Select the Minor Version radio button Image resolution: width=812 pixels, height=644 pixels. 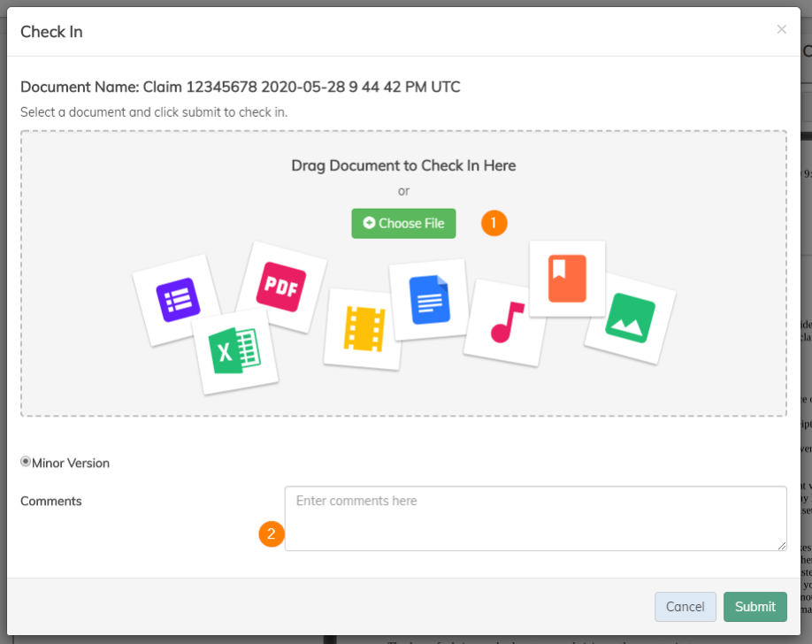tap(26, 462)
